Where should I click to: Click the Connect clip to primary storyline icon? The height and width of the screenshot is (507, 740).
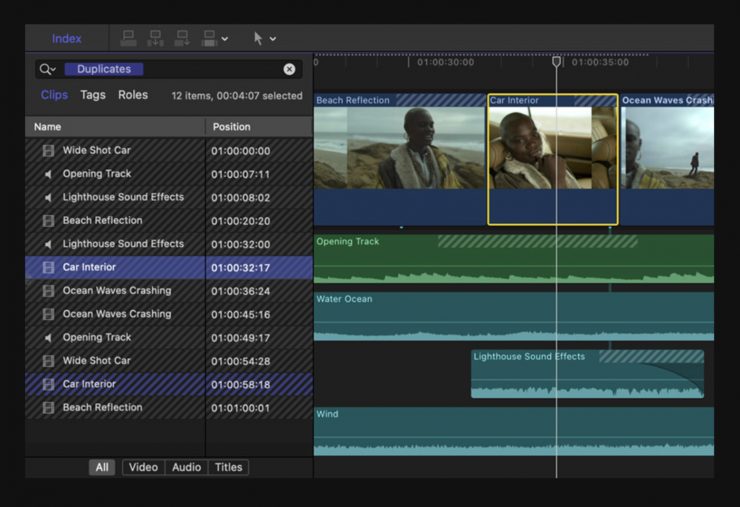[x=128, y=38]
